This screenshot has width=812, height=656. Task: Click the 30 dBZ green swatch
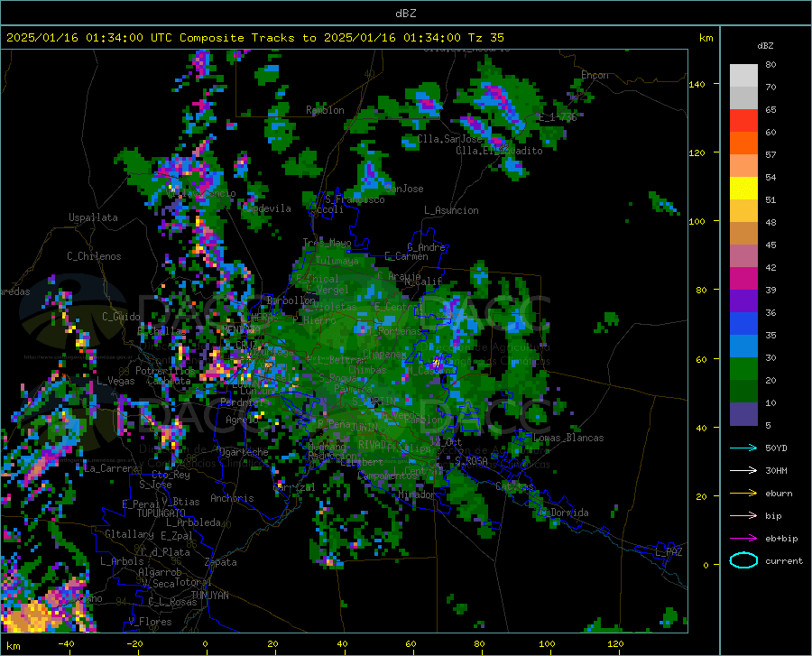(x=743, y=369)
